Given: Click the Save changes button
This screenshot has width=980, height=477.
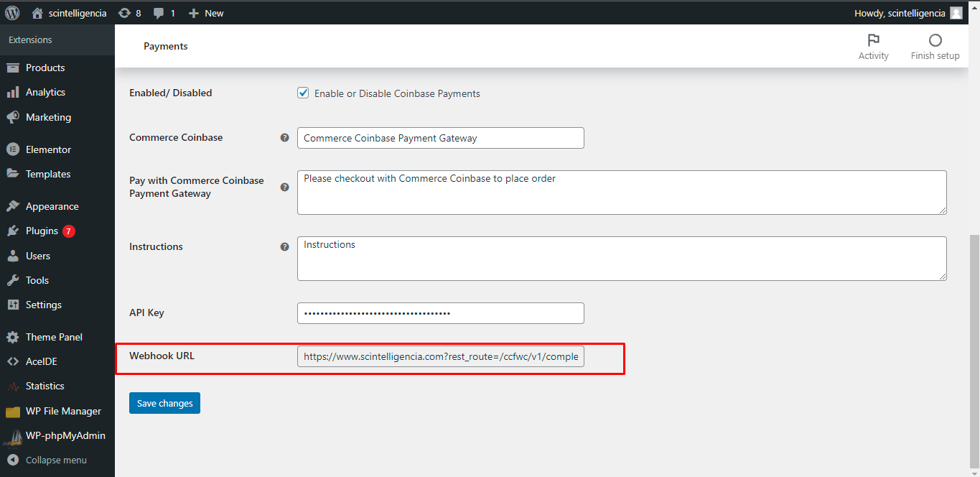Looking at the screenshot, I should (164, 403).
